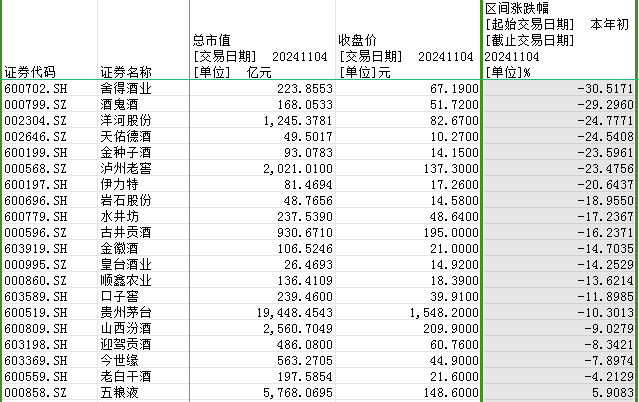The width and height of the screenshot is (639, 402).
Task: Click closing price 10.2700
Action: (408, 137)
